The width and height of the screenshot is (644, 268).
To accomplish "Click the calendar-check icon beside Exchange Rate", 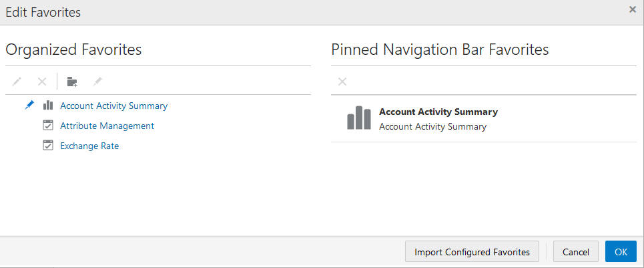I will pos(49,145).
